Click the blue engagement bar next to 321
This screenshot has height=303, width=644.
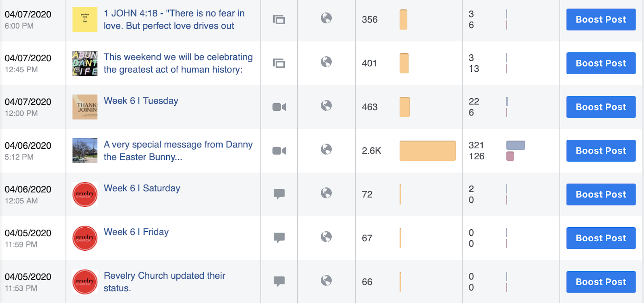516,145
